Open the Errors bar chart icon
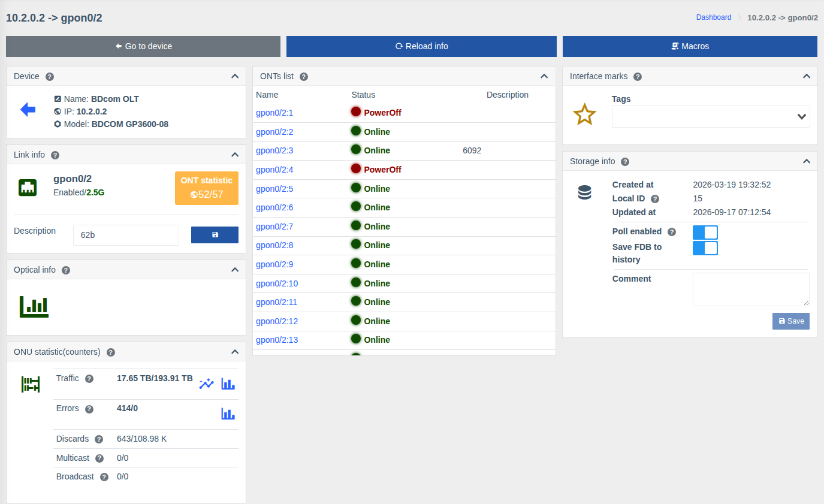Image resolution: width=824 pixels, height=504 pixels. [228, 414]
